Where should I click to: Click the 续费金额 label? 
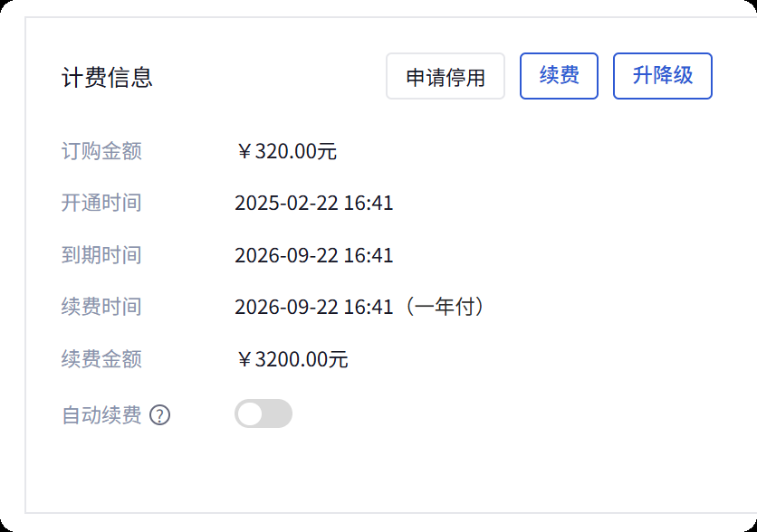101,359
